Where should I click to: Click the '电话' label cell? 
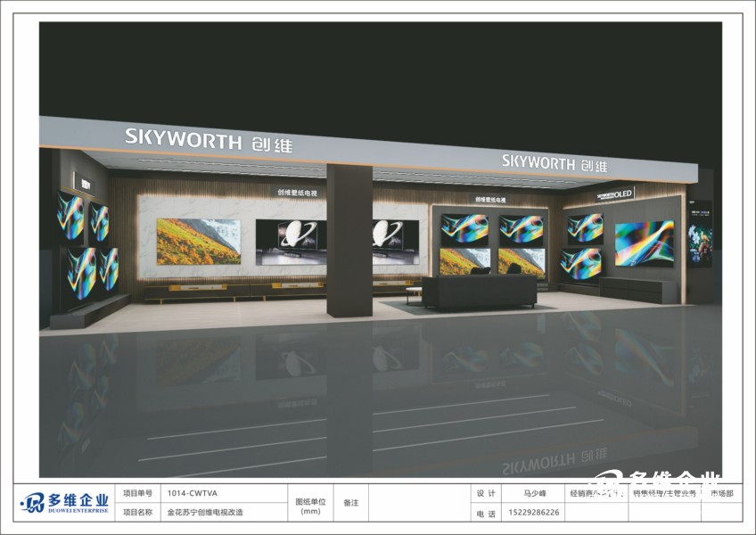(486, 514)
